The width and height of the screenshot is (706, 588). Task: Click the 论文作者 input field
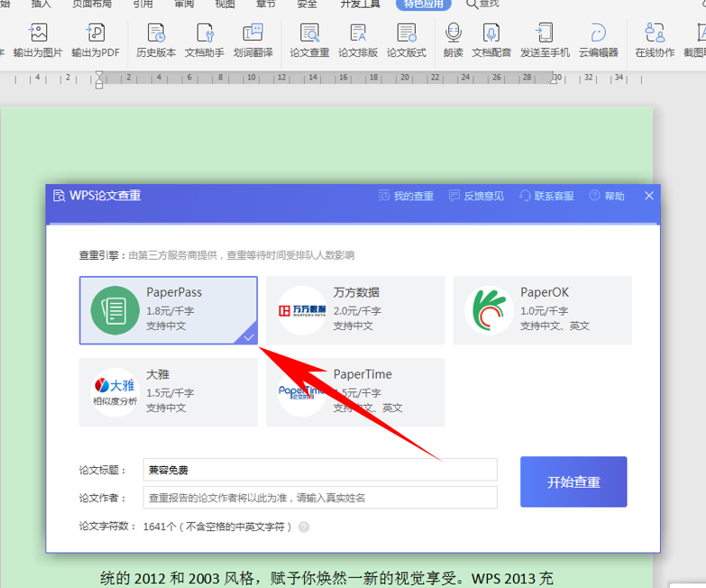pyautogui.click(x=320, y=498)
